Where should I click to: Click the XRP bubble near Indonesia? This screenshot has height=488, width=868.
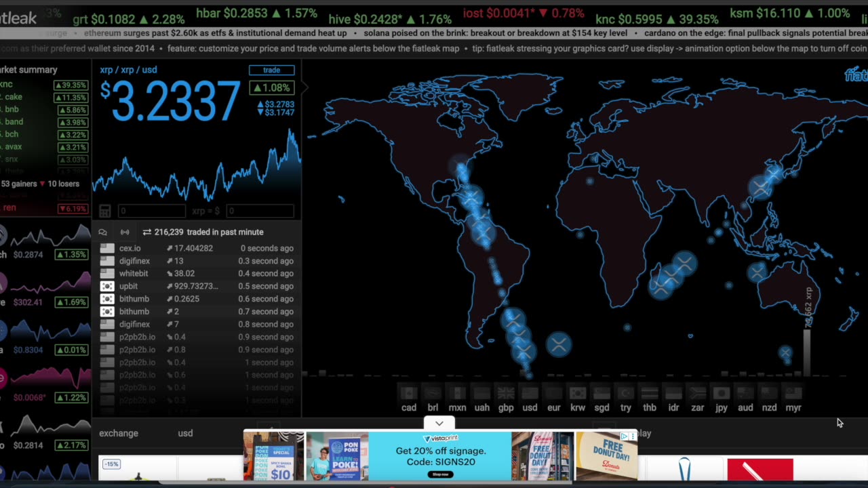click(x=757, y=272)
